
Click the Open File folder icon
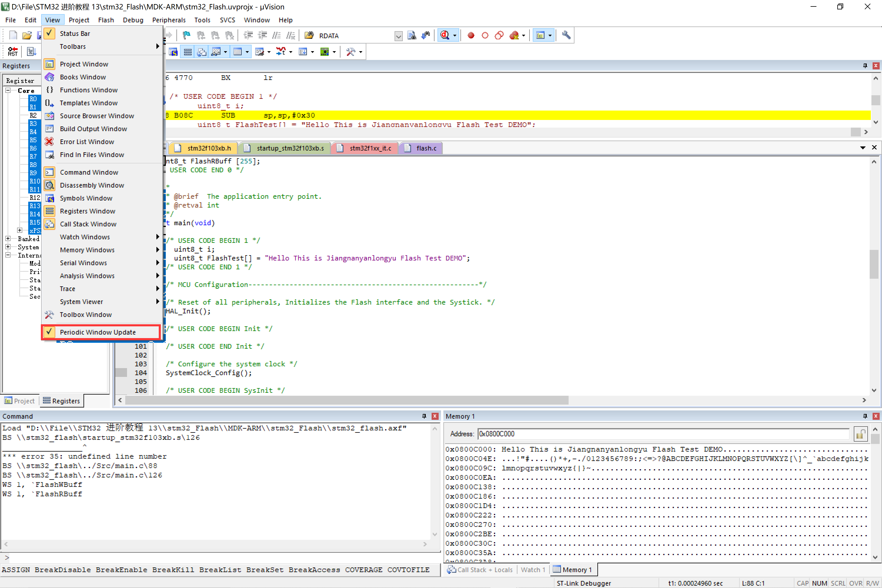[x=27, y=36]
